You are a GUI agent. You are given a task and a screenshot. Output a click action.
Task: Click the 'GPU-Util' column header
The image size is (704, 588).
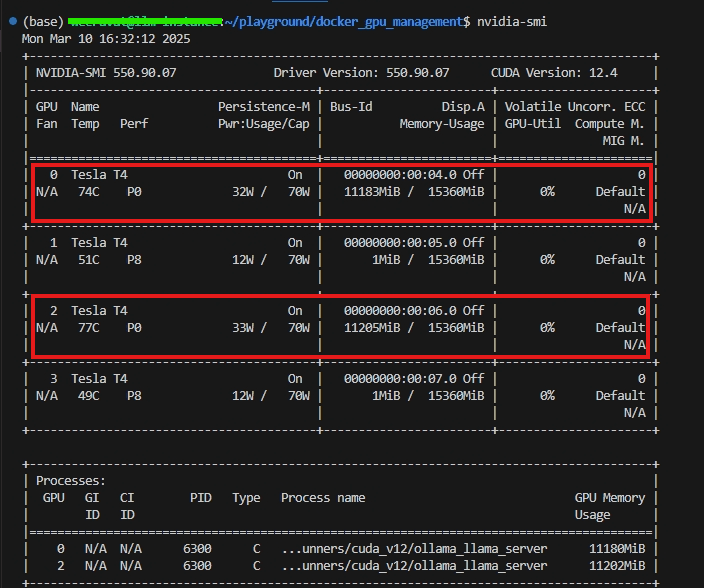pyautogui.click(x=532, y=124)
